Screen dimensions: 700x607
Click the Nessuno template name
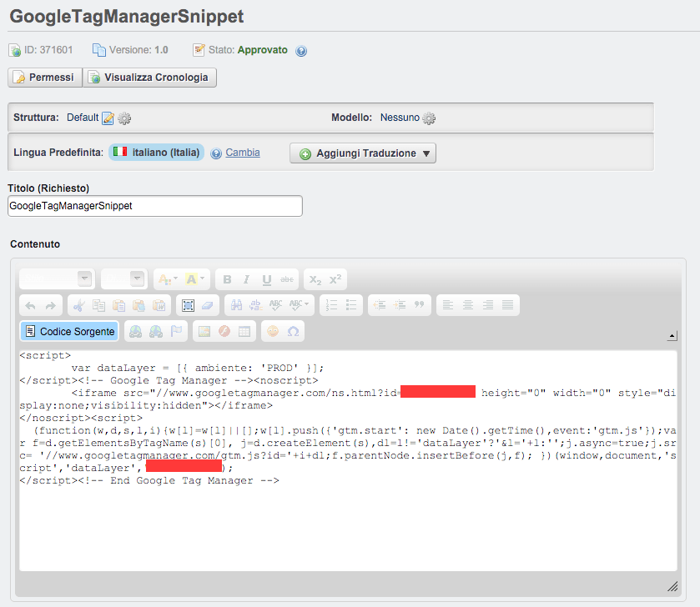pos(400,118)
